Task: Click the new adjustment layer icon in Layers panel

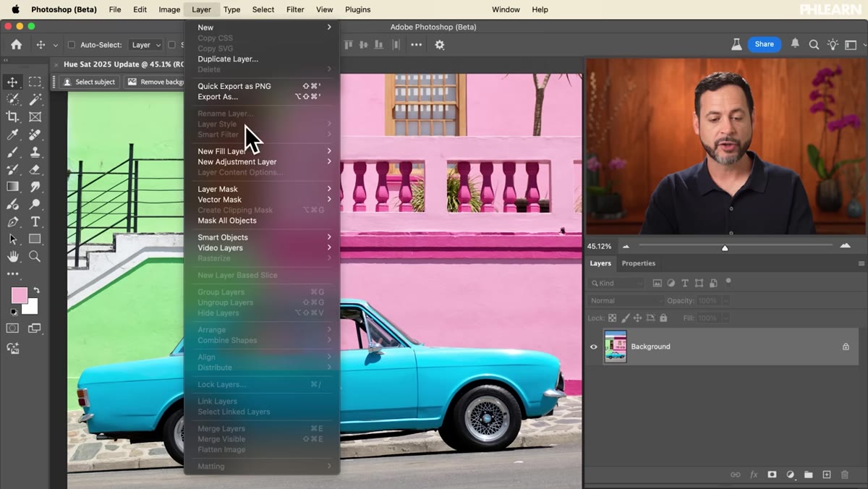Action: click(x=790, y=475)
